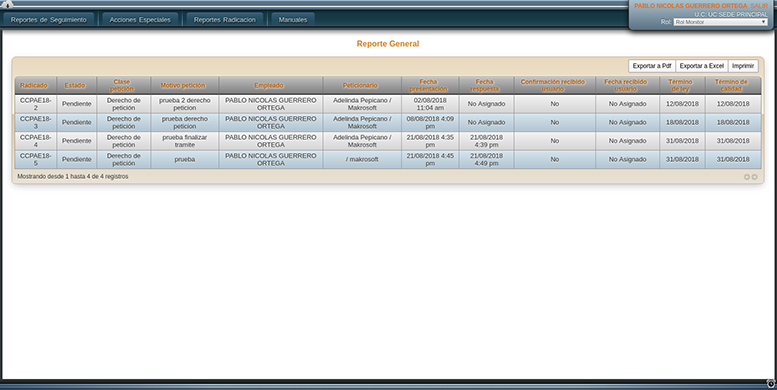This screenshot has height=390, width=777.
Task: Open the Rol Monitor role dropdown
Action: (x=721, y=22)
